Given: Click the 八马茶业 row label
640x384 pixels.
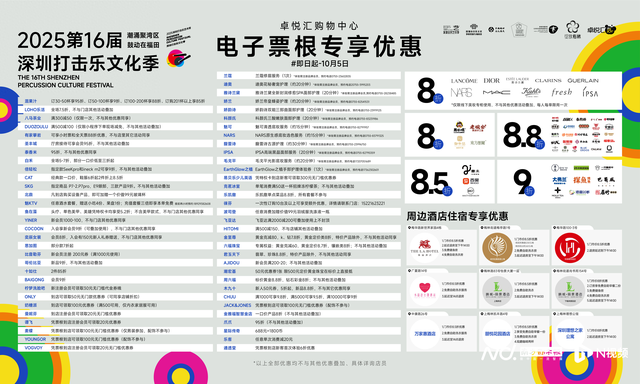Looking at the screenshot, I should pos(33,118).
